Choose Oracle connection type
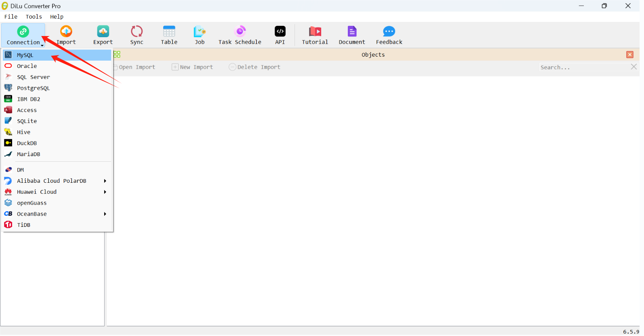The image size is (644, 336). click(57, 66)
